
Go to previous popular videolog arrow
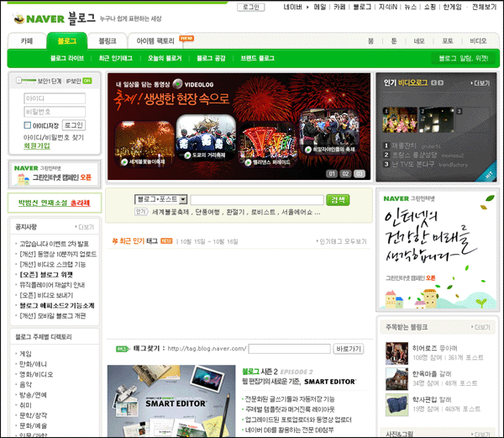pos(433,82)
